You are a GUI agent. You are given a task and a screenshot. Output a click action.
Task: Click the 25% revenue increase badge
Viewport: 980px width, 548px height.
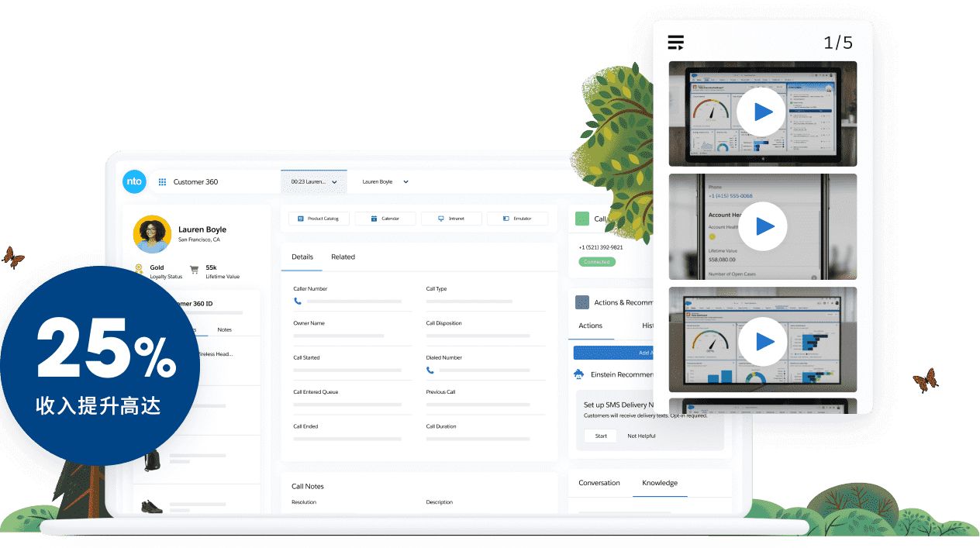(98, 365)
